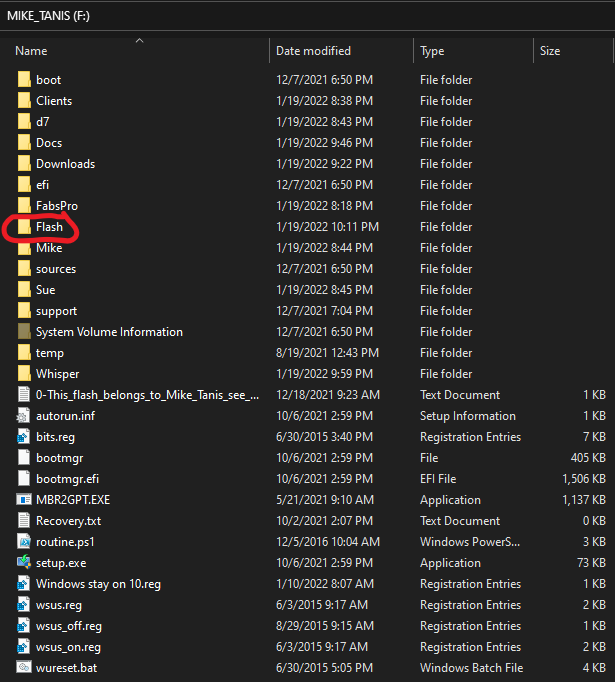Select the file name 'wureset.bat'
The width and height of the screenshot is (615, 682).
coord(67,668)
